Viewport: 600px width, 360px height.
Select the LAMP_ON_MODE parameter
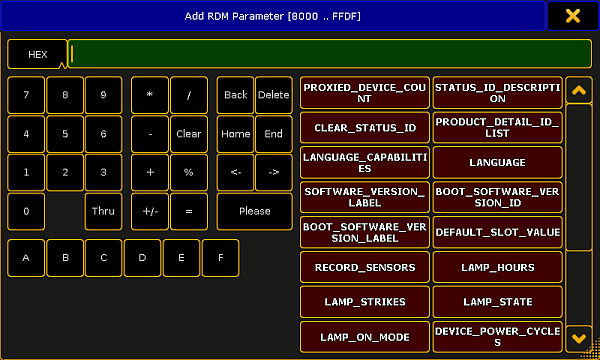[x=365, y=337]
